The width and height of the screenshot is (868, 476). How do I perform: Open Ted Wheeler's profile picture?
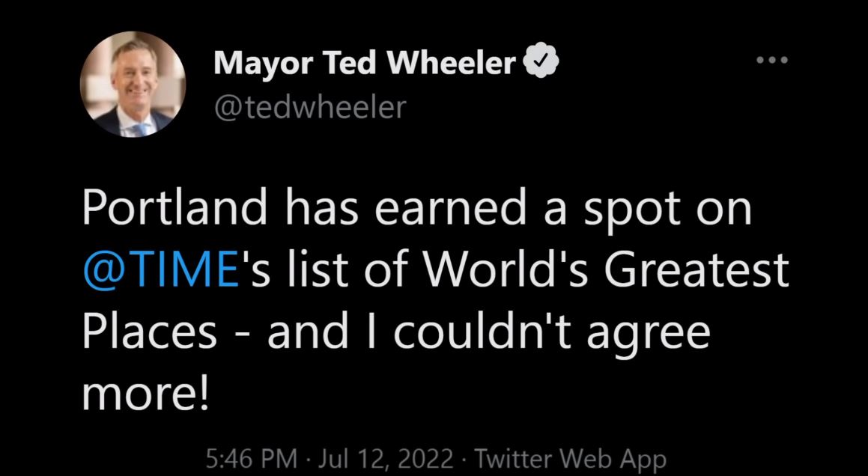coord(133,84)
